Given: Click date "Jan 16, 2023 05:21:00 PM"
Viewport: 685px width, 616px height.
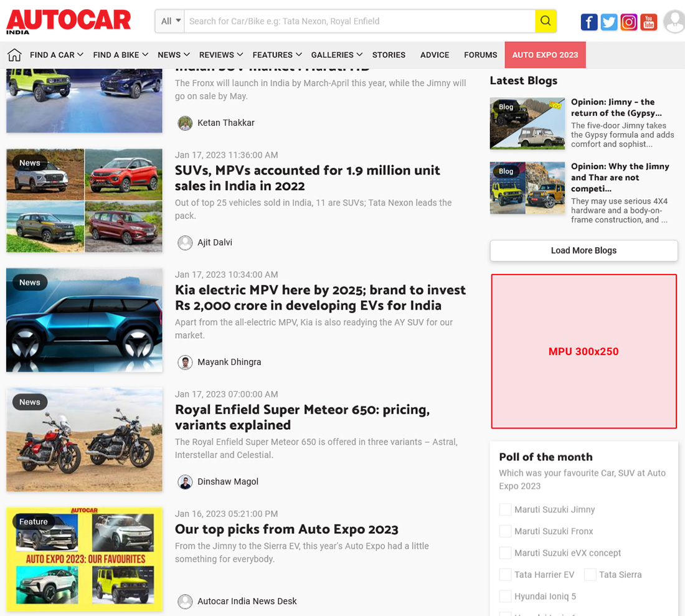Looking at the screenshot, I should (x=226, y=514).
